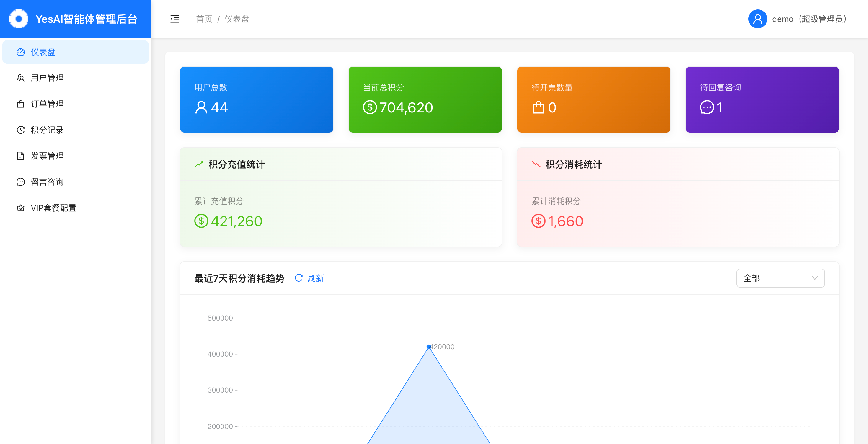Collapse sidebar with the menu fold icon
Image resolution: width=868 pixels, height=444 pixels.
tap(174, 19)
